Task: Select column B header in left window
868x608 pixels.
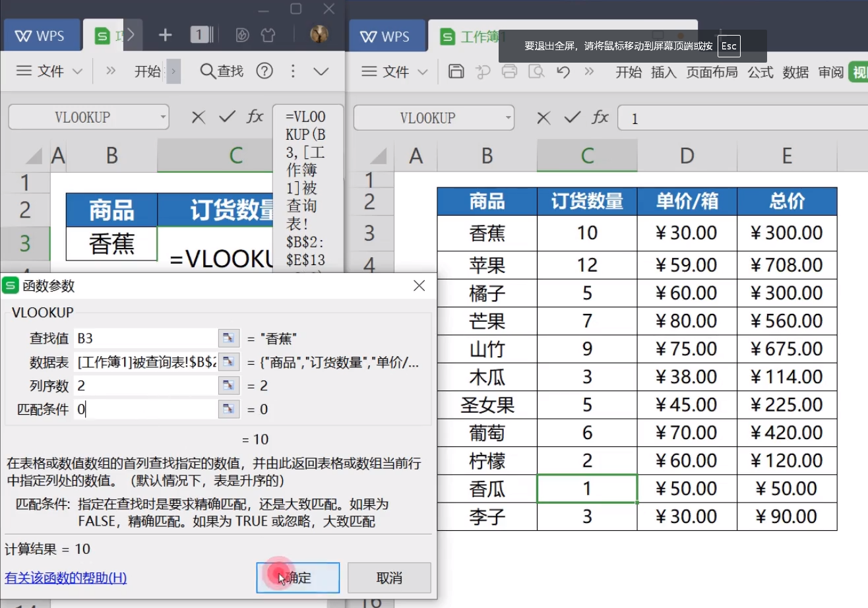Action: [112, 156]
